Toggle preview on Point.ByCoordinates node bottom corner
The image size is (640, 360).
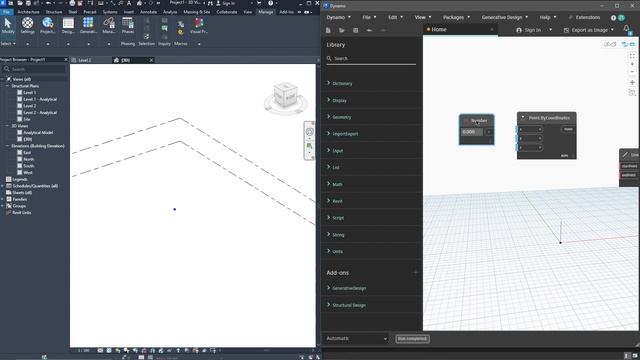(564, 156)
